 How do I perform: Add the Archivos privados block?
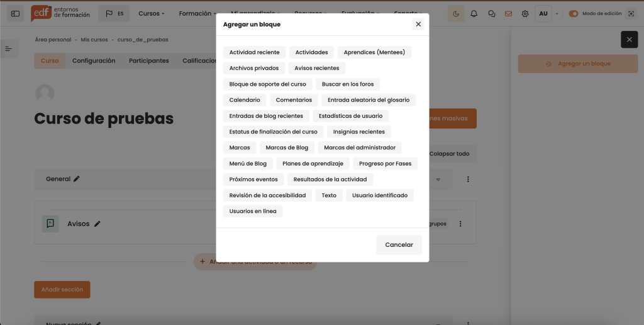tap(254, 68)
